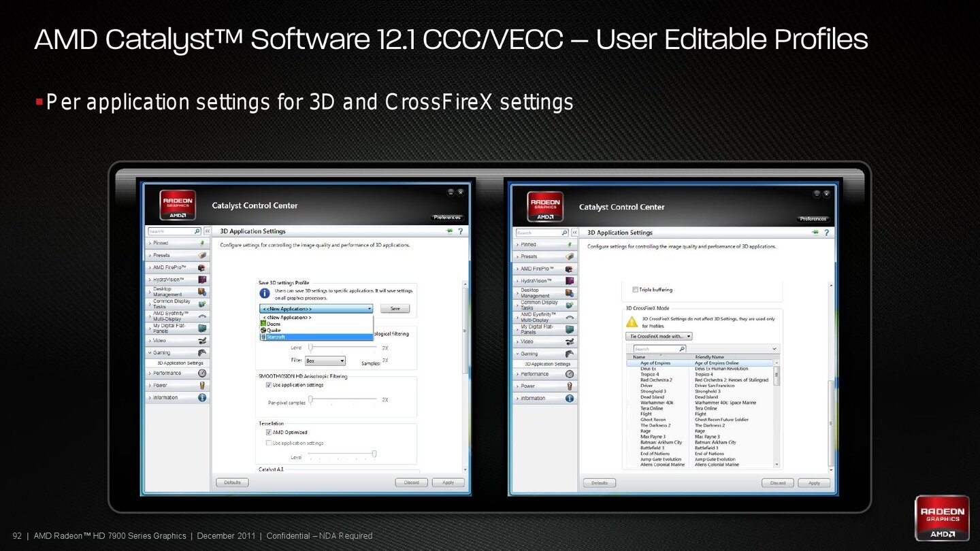Select 3D Application Settings item, left window

(x=180, y=363)
